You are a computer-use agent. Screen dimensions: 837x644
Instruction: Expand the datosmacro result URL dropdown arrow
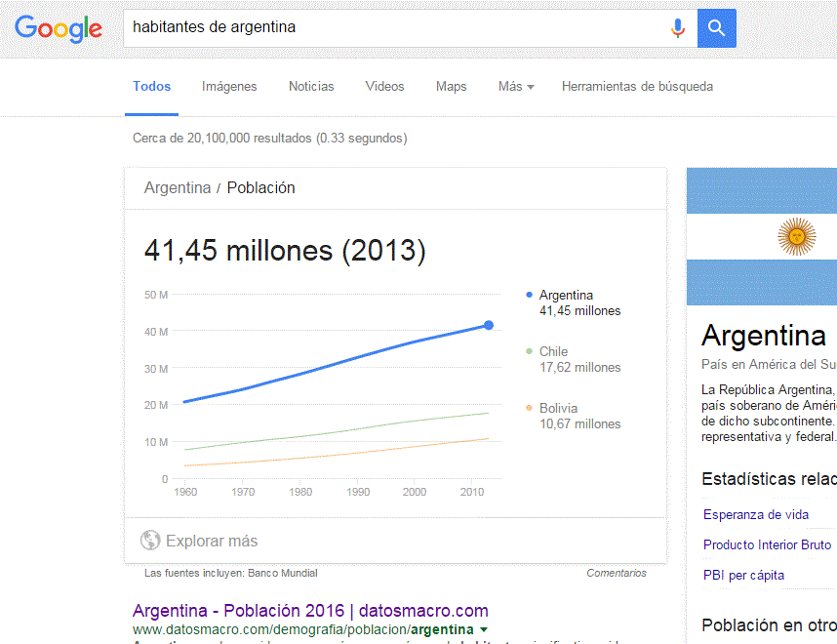point(484,630)
